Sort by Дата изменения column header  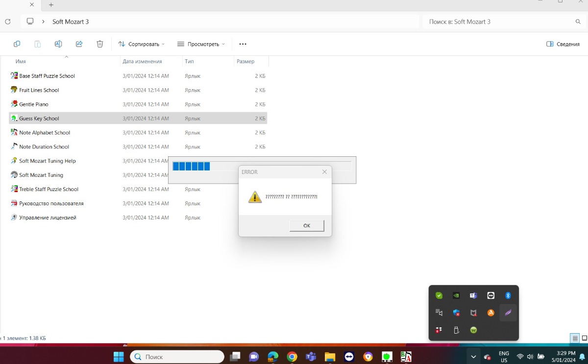(x=142, y=62)
